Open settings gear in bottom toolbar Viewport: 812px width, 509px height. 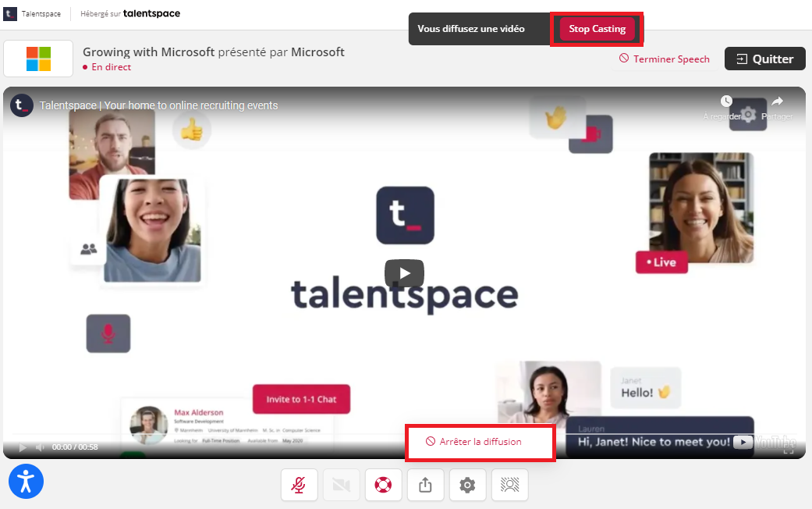[468, 485]
